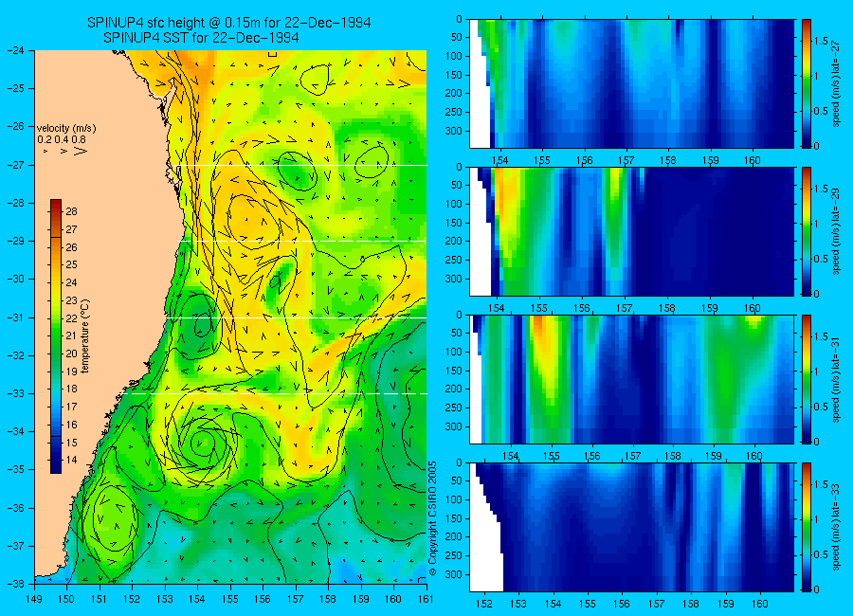Click the 155 longitude label under the map
Screen dimensions: 853x616
click(x=230, y=599)
